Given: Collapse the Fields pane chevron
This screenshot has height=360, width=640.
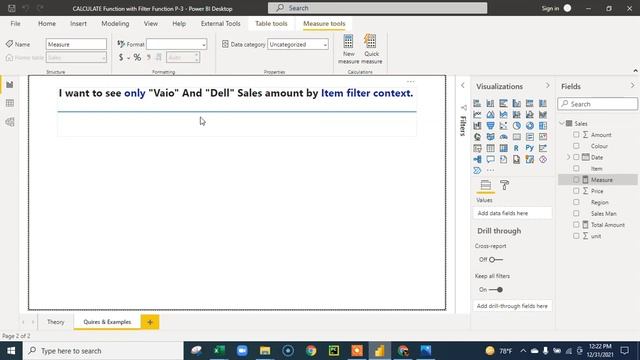Looking at the screenshot, I should (632, 86).
